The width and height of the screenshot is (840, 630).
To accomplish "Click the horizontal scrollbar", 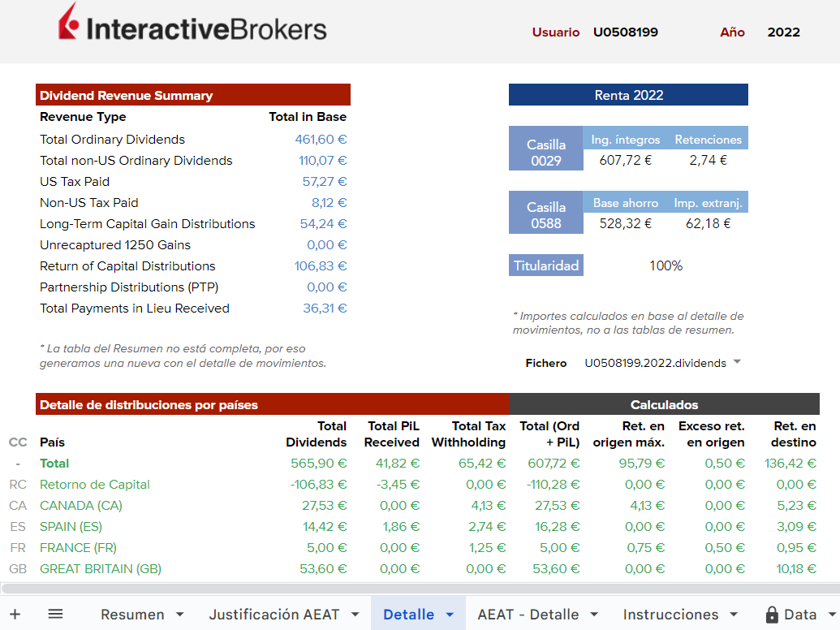I will (420, 589).
